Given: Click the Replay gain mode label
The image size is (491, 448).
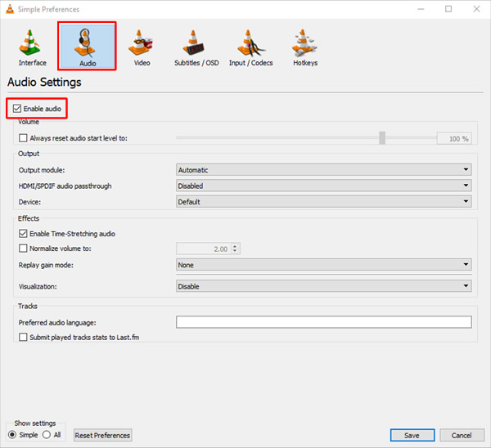Looking at the screenshot, I should click(46, 265).
